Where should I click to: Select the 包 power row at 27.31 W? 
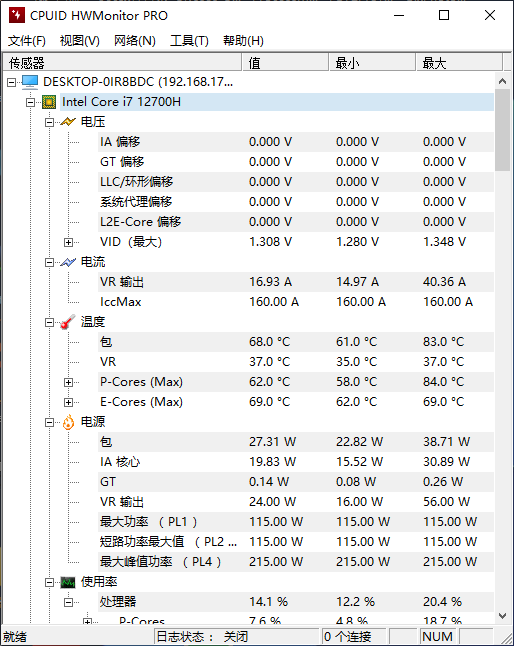296,442
